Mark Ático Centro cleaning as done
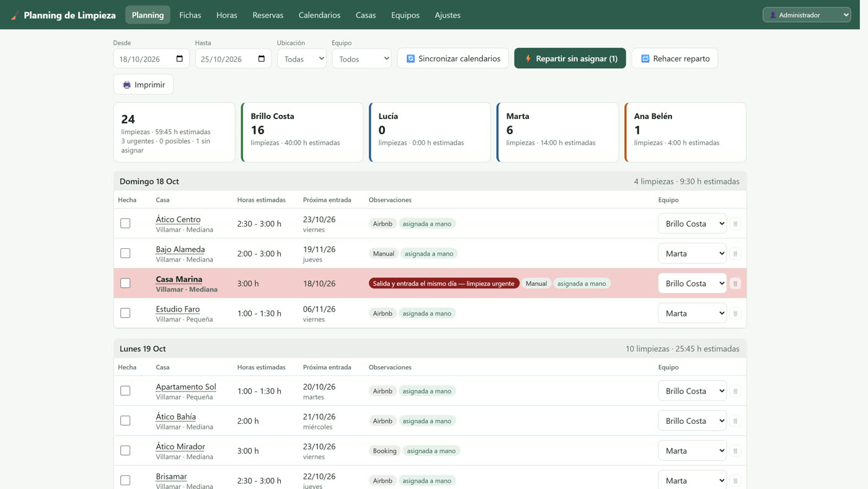 click(x=125, y=223)
